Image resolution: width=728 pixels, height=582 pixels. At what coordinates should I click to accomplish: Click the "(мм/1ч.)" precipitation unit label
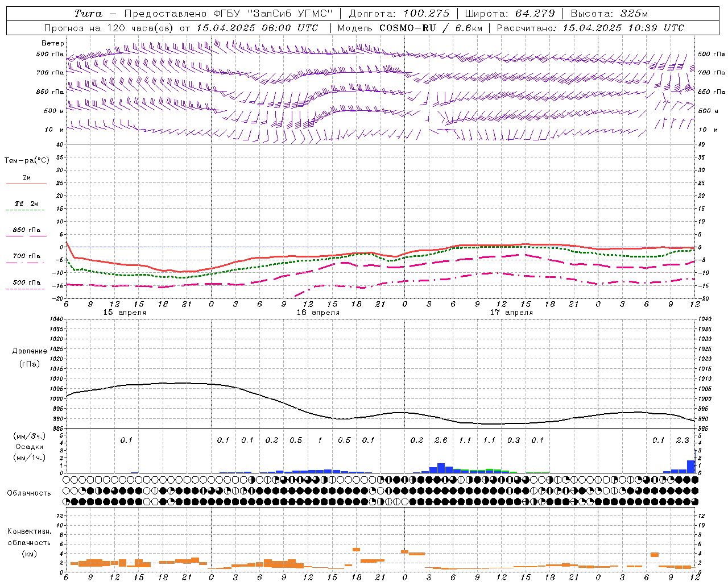coord(30,458)
